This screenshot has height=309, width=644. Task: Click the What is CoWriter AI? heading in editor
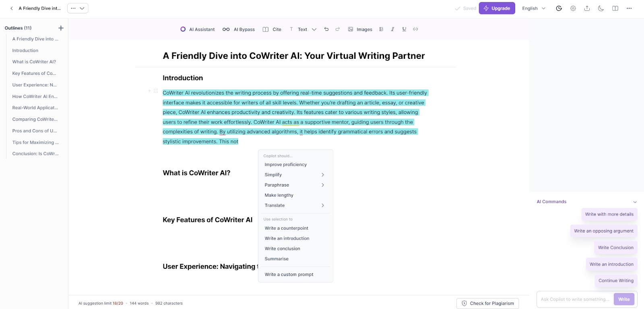(196, 173)
